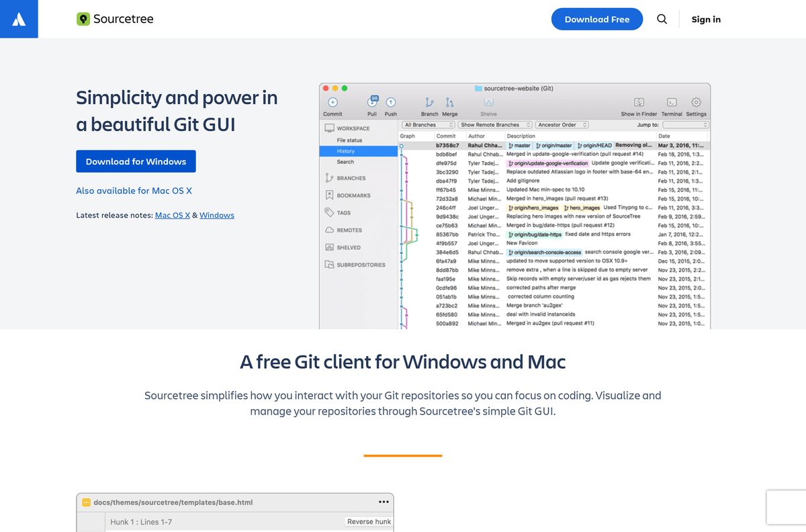The image size is (806, 532).
Task: Click the Push icon in the app toolbar
Action: 391,102
